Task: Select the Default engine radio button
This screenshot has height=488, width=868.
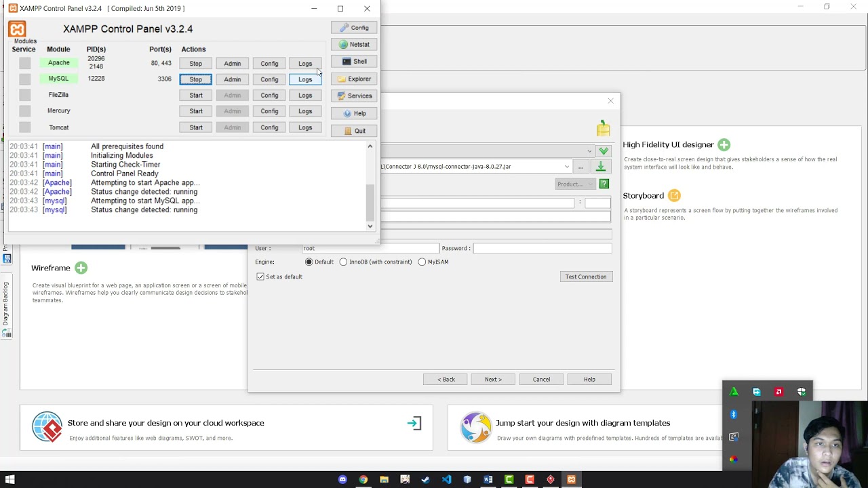Action: (x=309, y=262)
